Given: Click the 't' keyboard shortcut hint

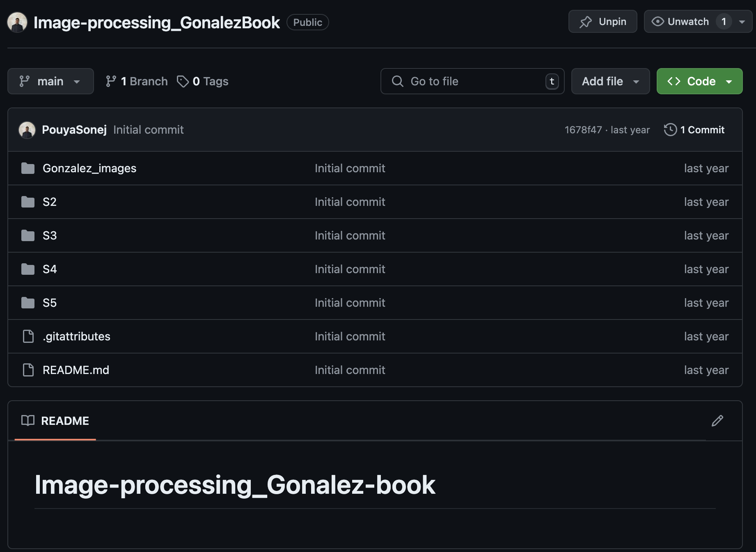Looking at the screenshot, I should point(552,81).
